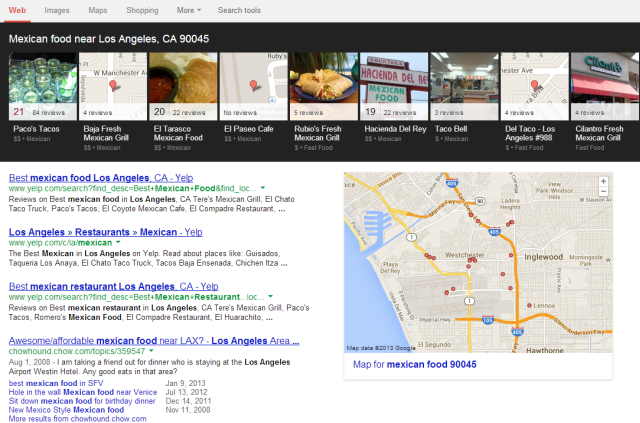The width and height of the screenshot is (640, 423).
Task: Click the 84 reviews count on Paco's Tacos
Action: pyautogui.click(x=49, y=113)
